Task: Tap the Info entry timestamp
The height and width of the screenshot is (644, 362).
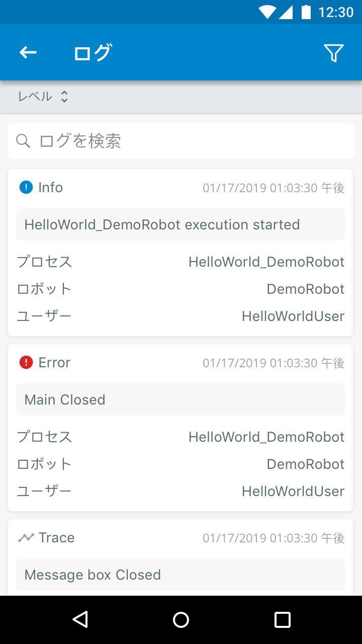Action: [274, 188]
